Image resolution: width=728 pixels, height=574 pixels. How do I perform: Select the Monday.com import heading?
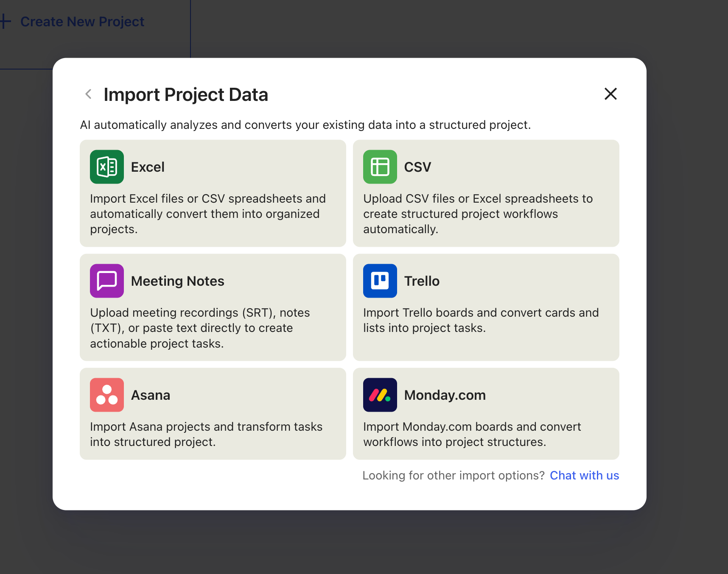[x=445, y=395]
